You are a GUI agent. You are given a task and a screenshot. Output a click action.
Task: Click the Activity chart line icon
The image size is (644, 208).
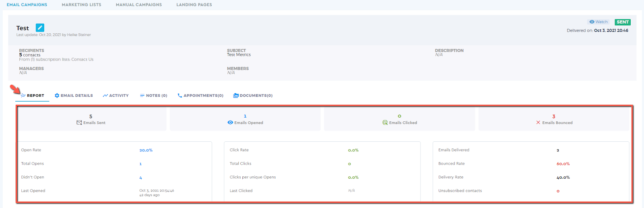(x=105, y=96)
